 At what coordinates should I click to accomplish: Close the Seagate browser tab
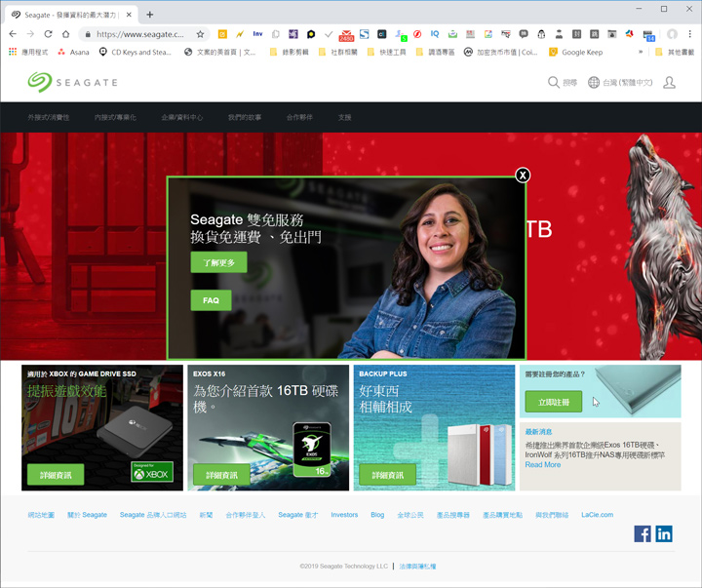point(129,15)
